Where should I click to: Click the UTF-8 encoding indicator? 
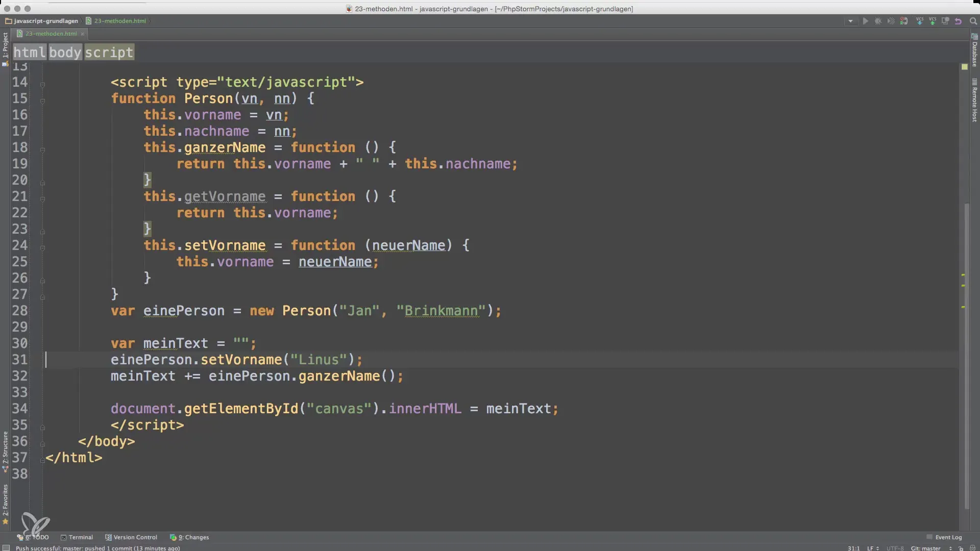(x=895, y=548)
